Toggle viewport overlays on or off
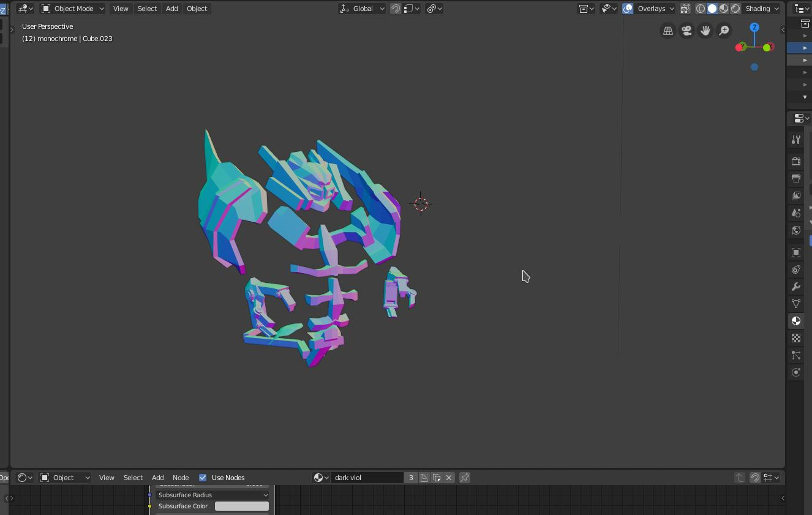Screen dimensions: 812x515 point(628,9)
